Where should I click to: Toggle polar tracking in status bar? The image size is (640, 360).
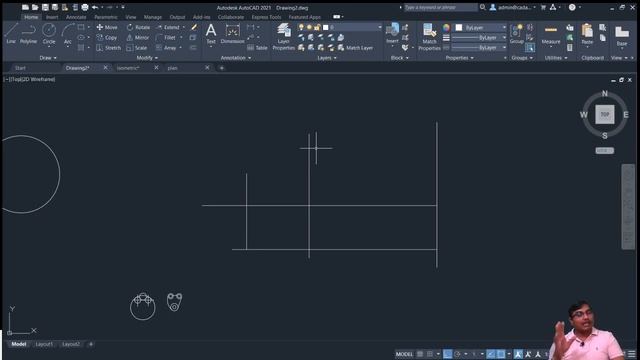pyautogui.click(x=458, y=354)
